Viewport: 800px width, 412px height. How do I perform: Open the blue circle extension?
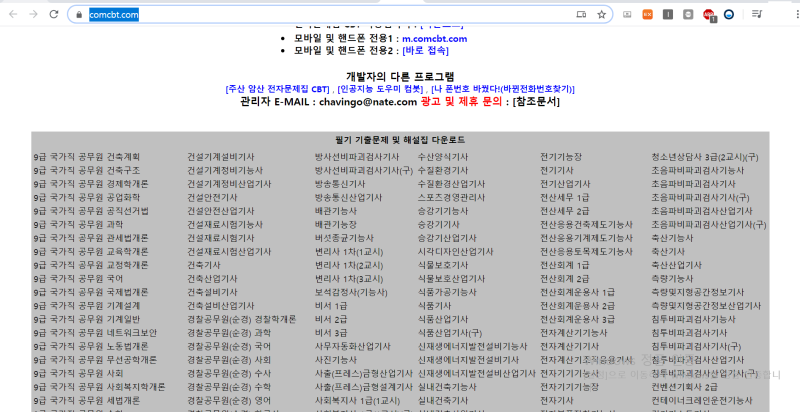pos(729,14)
